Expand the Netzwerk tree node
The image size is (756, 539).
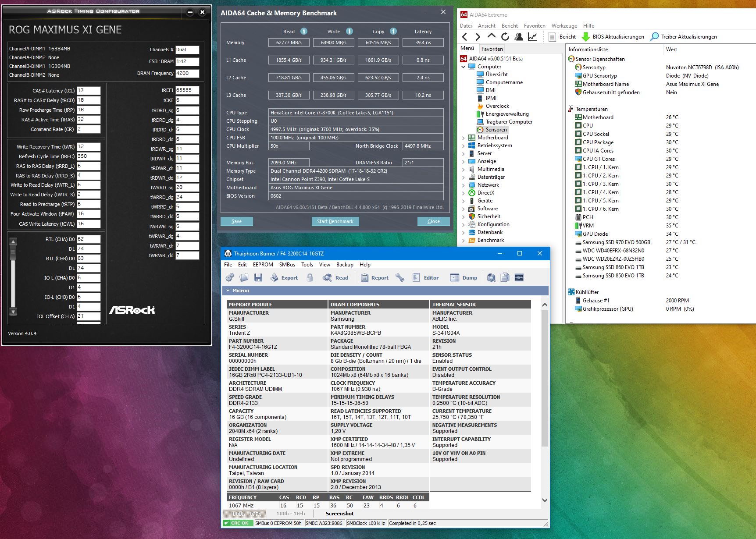coord(464,185)
